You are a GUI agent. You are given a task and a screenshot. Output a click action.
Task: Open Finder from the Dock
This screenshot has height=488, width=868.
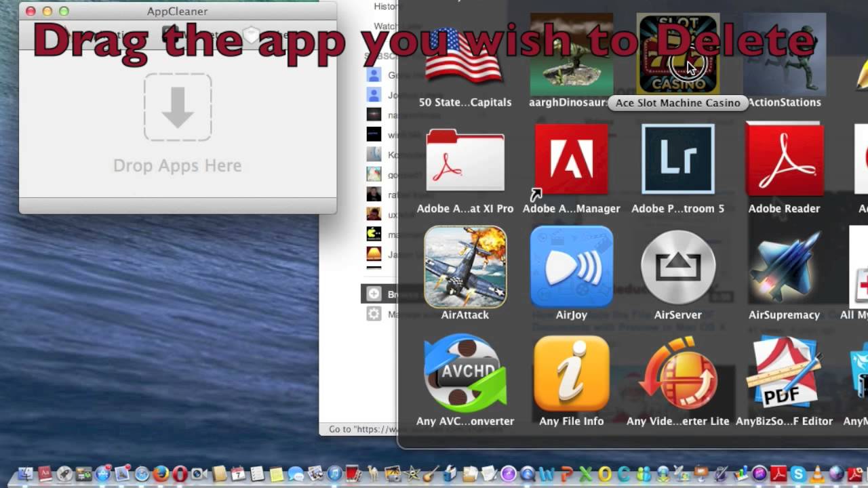coord(25,474)
